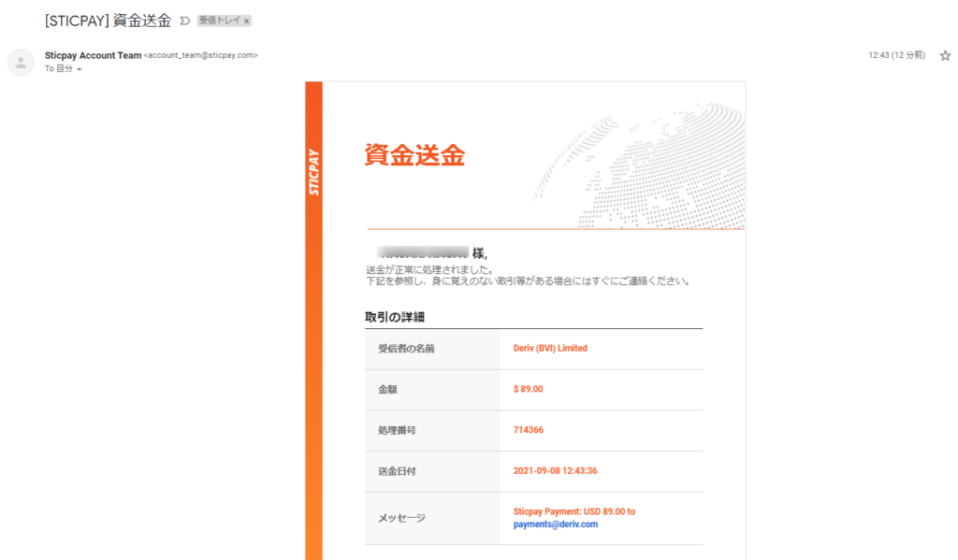Click the vertical STICPAY logo

pyautogui.click(x=314, y=172)
